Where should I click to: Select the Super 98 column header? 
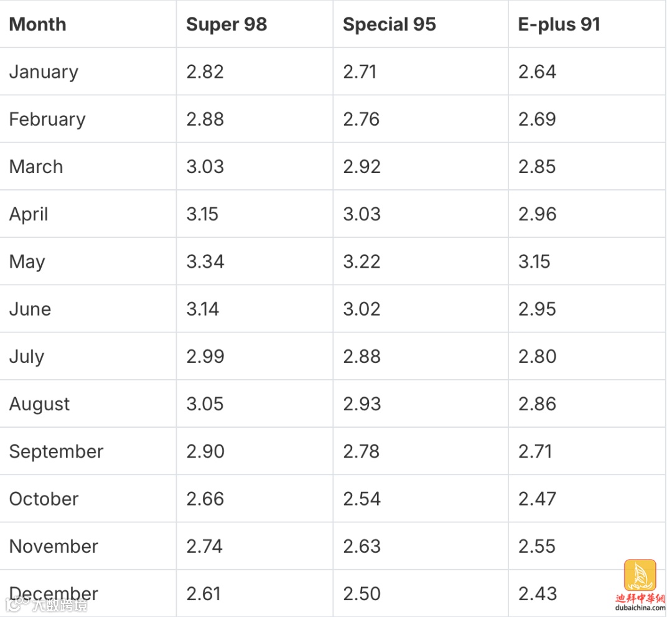pyautogui.click(x=226, y=24)
